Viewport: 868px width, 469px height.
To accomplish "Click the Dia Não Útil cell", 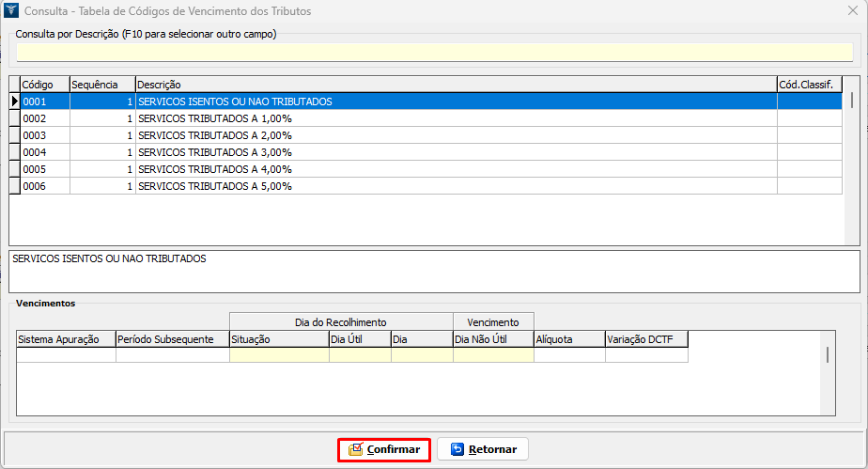I will [492, 355].
